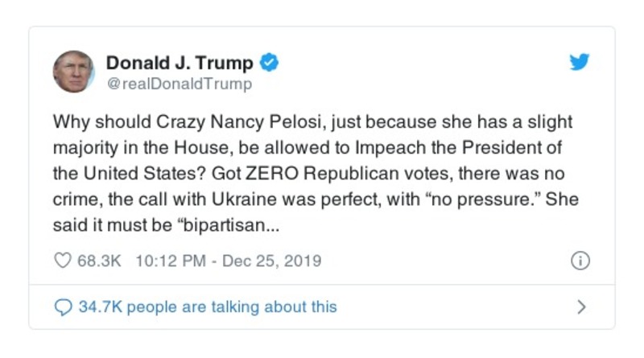Viewport: 644px width, 358px height.
Task: Open Trump's profile picture avatar
Action: coord(73,72)
